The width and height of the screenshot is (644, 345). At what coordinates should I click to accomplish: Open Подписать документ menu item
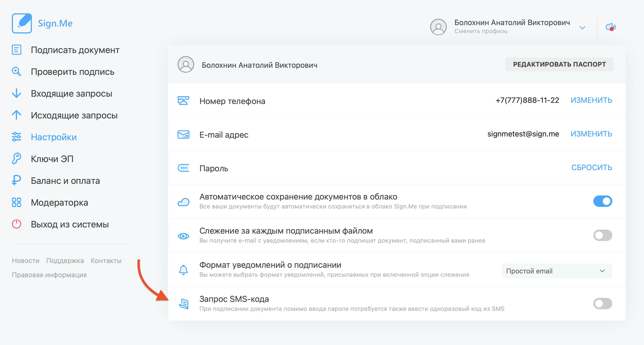pos(75,50)
